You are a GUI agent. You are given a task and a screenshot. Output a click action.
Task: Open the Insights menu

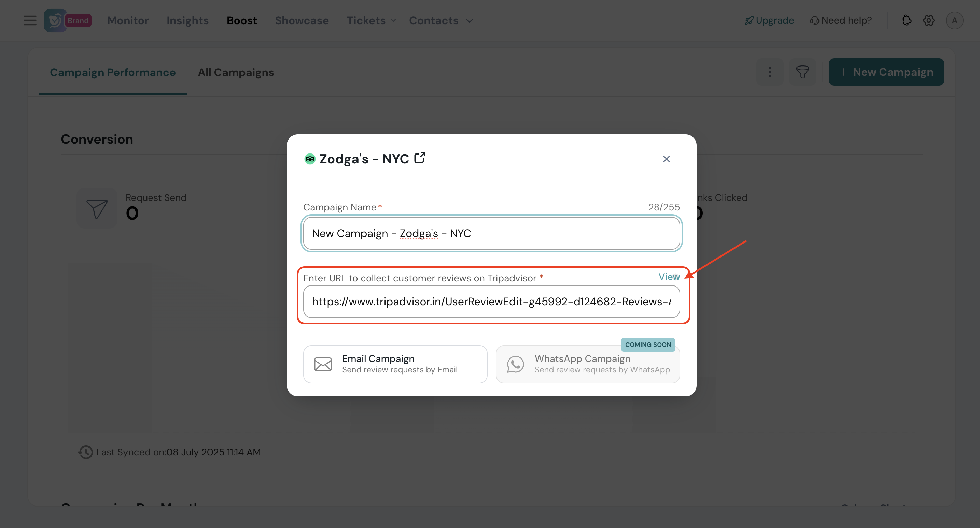click(187, 20)
